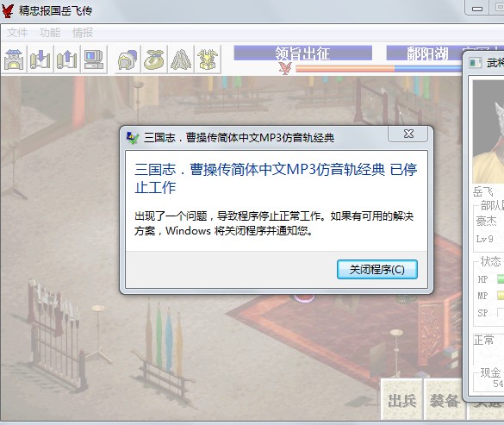The height and width of the screenshot is (425, 504).
Task: Click the scroll with up arrow icon
Action: [67, 59]
